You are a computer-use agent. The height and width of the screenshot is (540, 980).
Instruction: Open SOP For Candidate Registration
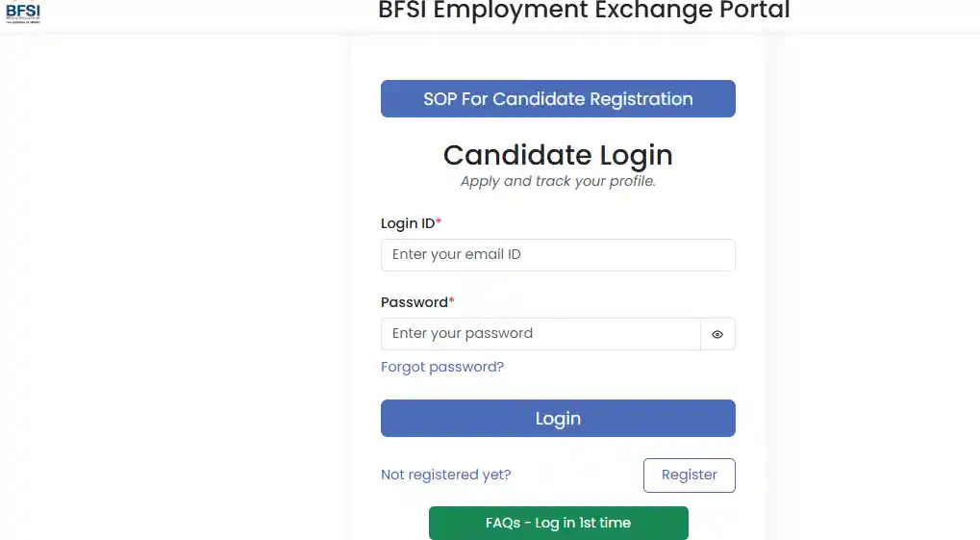[558, 99]
